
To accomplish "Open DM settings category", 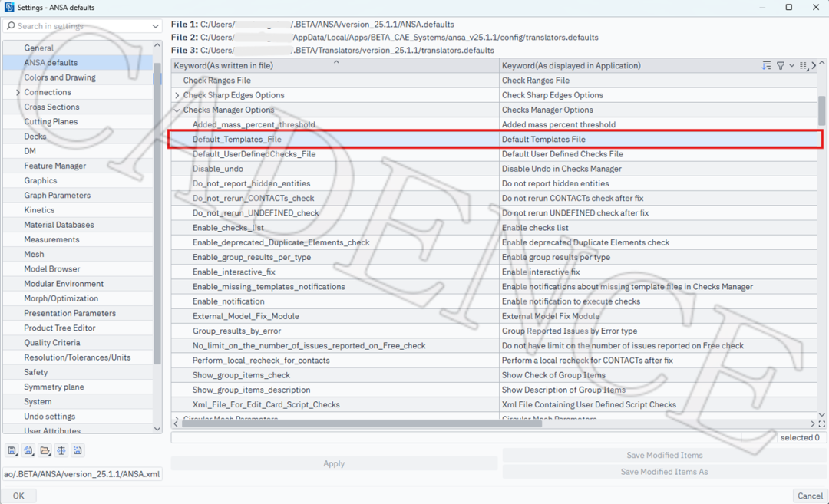I will click(78, 151).
